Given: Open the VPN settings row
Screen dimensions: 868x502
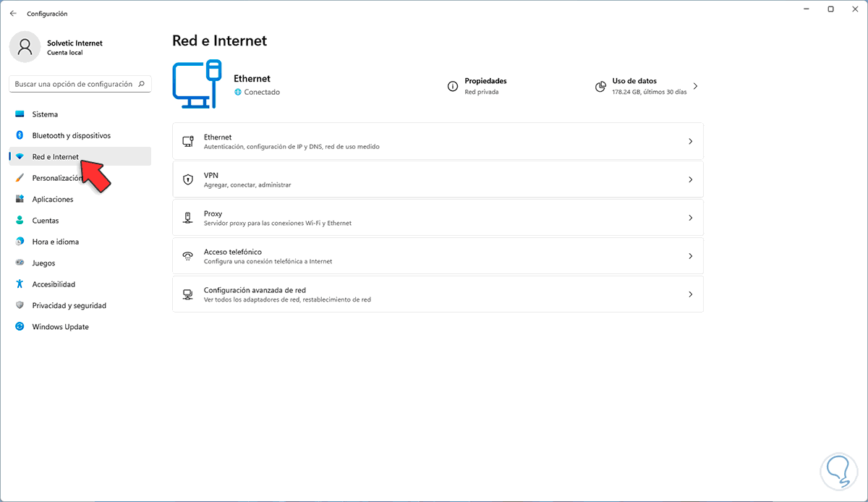Looking at the screenshot, I should coord(438,179).
